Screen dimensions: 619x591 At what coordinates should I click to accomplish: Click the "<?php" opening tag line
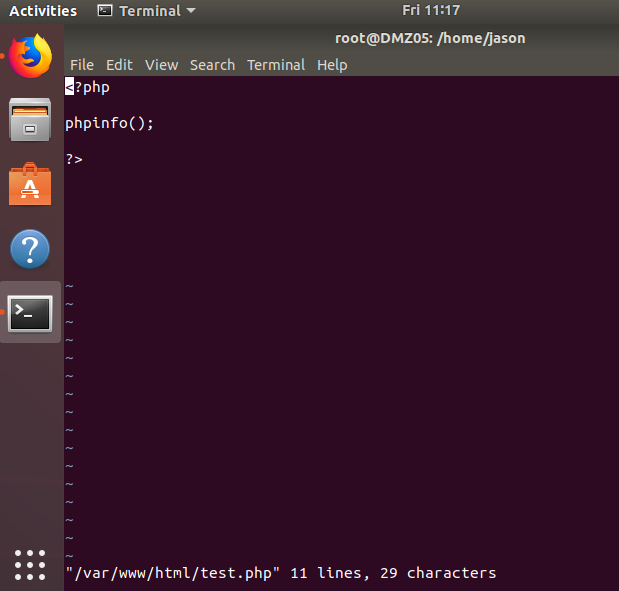[x=87, y=87]
